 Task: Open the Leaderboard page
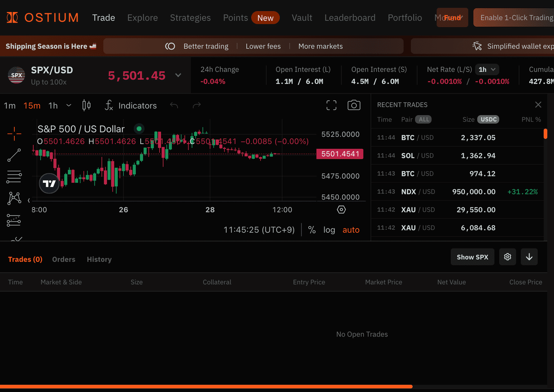click(x=350, y=18)
